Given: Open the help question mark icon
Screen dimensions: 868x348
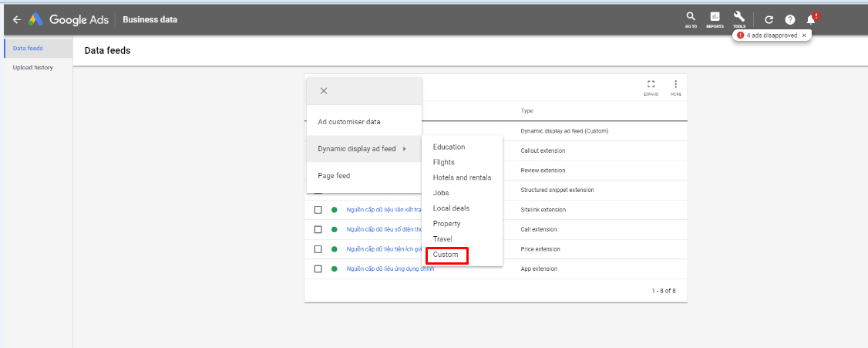Looking at the screenshot, I should point(790,20).
